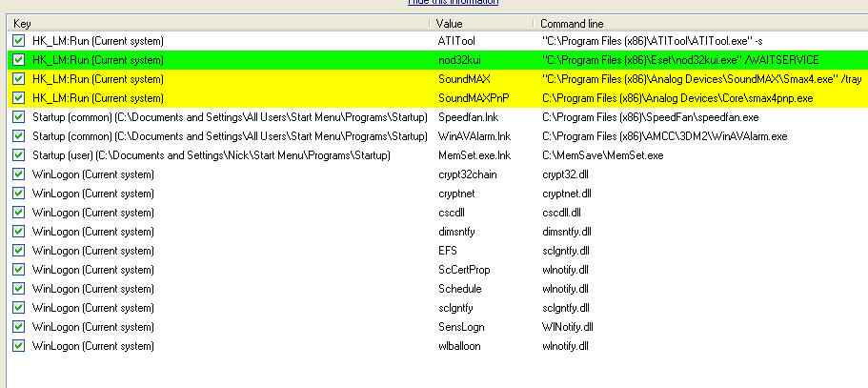Uncheck the crypt32chain WinLogon checkbox
Image resolution: width=868 pixels, height=388 pixels.
point(19,174)
